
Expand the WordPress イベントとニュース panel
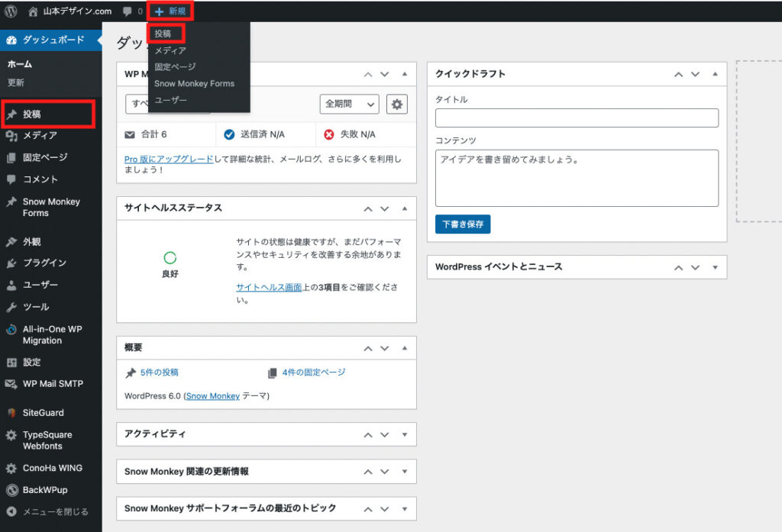(715, 267)
